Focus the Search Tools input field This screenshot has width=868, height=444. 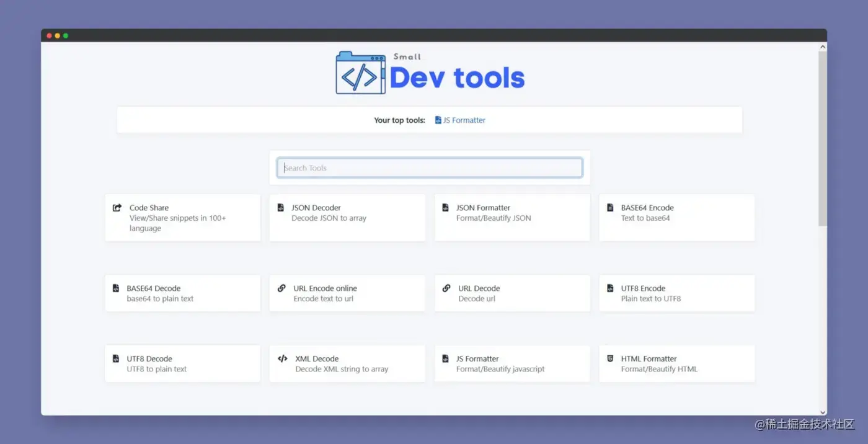pyautogui.click(x=430, y=167)
